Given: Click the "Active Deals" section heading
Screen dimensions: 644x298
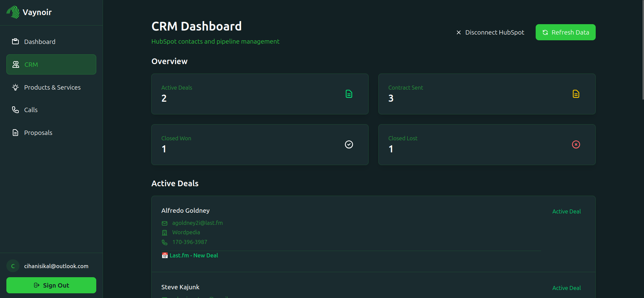Looking at the screenshot, I should click(175, 184).
